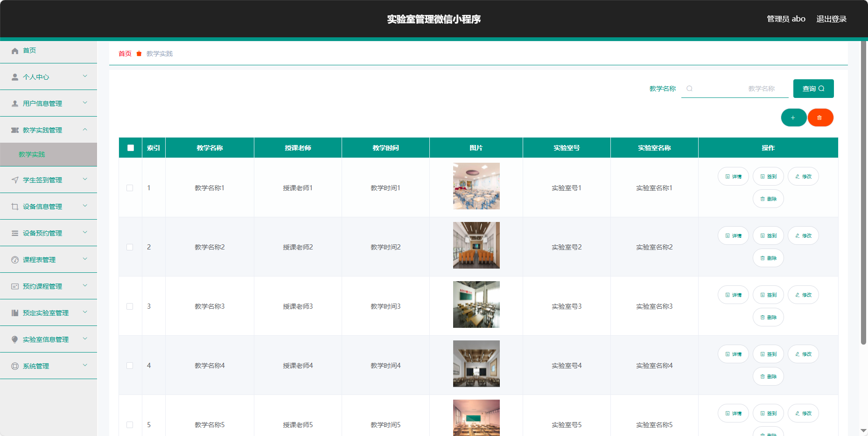
Task: Open 详情 for 教学名称2 row
Action: click(733, 235)
